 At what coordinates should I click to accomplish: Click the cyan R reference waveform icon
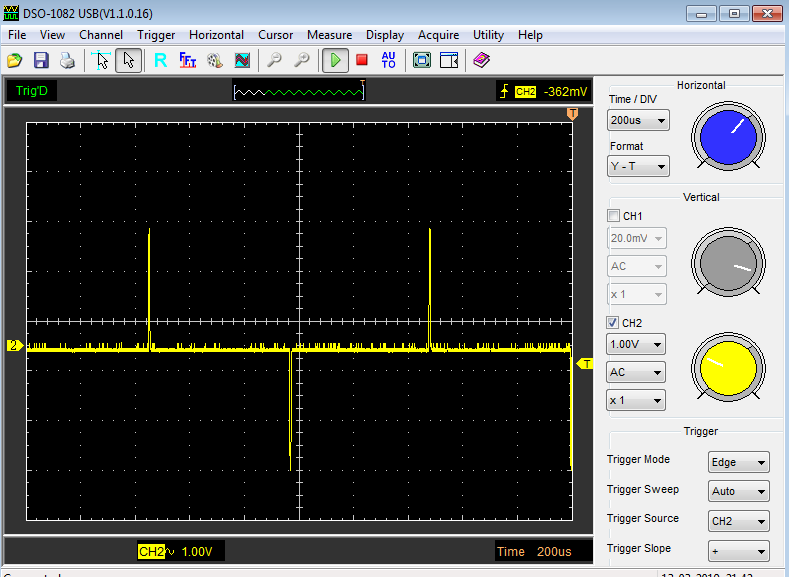[161, 60]
